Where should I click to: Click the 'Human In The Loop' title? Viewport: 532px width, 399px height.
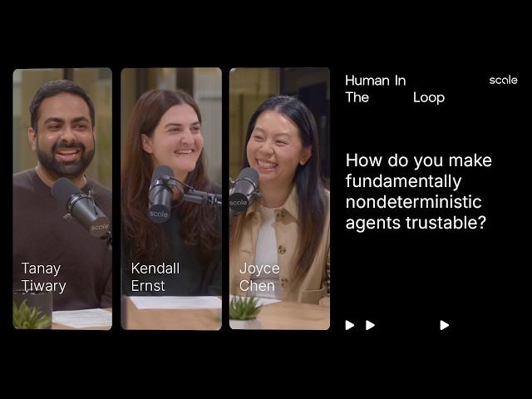tap(395, 89)
